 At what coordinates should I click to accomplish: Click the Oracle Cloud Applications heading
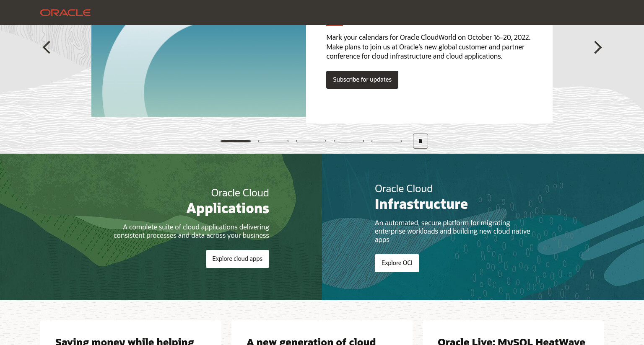(x=228, y=201)
